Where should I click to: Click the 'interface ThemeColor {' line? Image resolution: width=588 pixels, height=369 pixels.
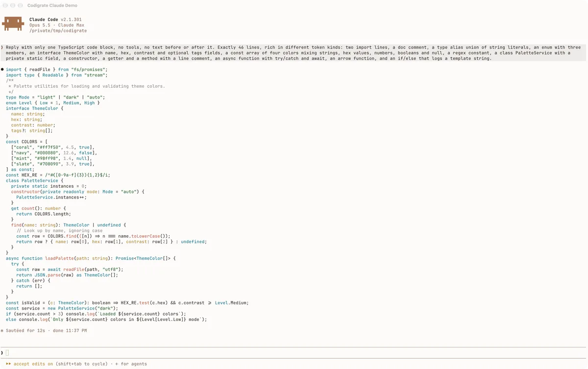(35, 108)
